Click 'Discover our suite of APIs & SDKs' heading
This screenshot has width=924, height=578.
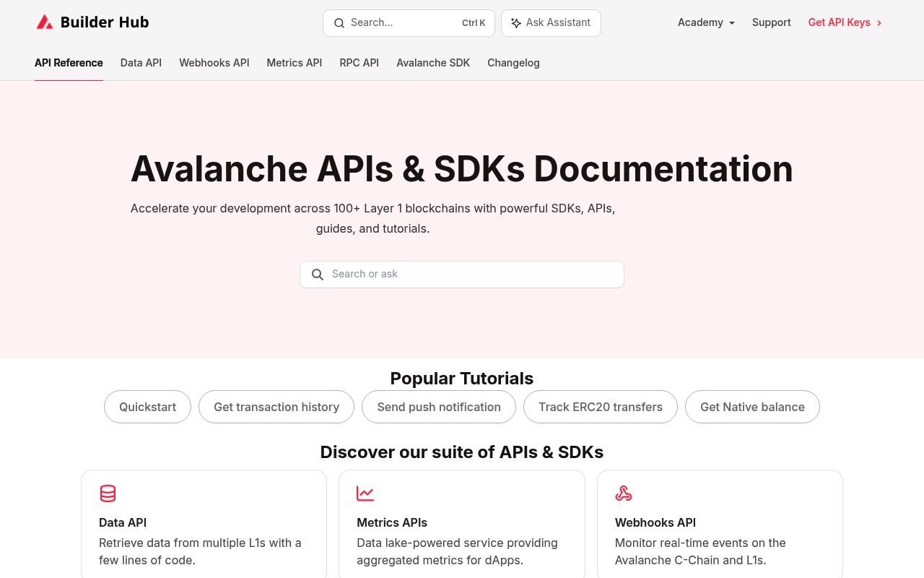click(x=462, y=452)
